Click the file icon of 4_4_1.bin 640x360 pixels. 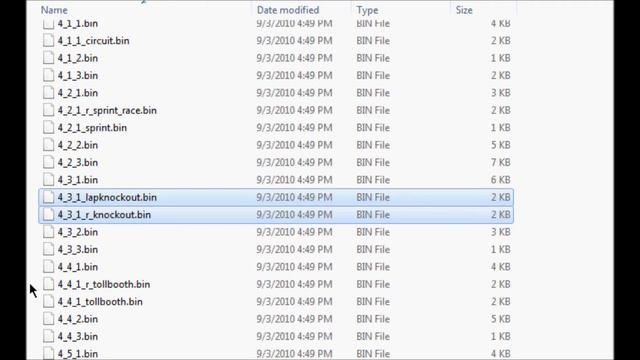tap(49, 267)
